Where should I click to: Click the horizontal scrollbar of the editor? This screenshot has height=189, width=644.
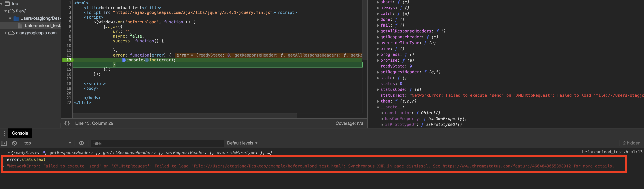click(x=185, y=116)
